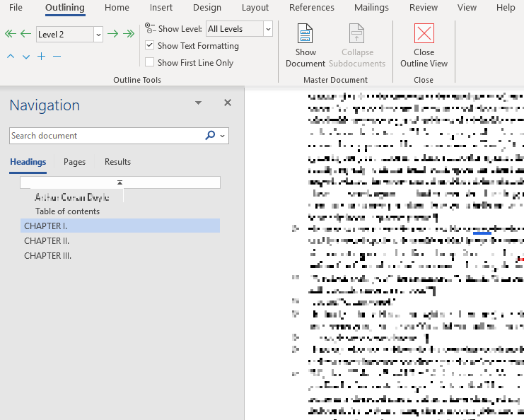
Task: Collapse the selected outline item with minus
Action: click(57, 57)
